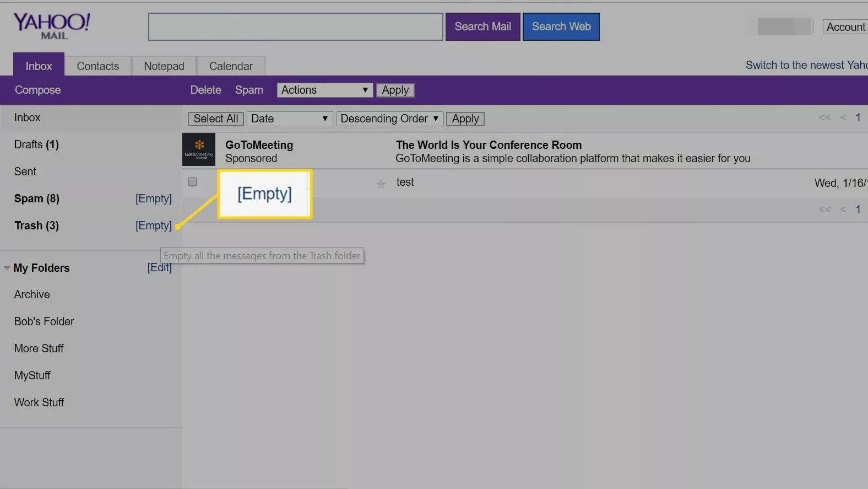Image resolution: width=868 pixels, height=489 pixels.
Task: Open the email with subject test
Action: (x=405, y=182)
